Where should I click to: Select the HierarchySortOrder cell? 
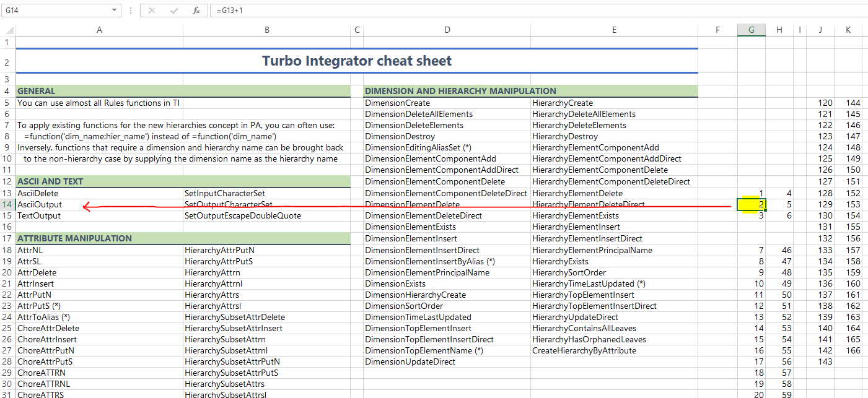tap(614, 272)
